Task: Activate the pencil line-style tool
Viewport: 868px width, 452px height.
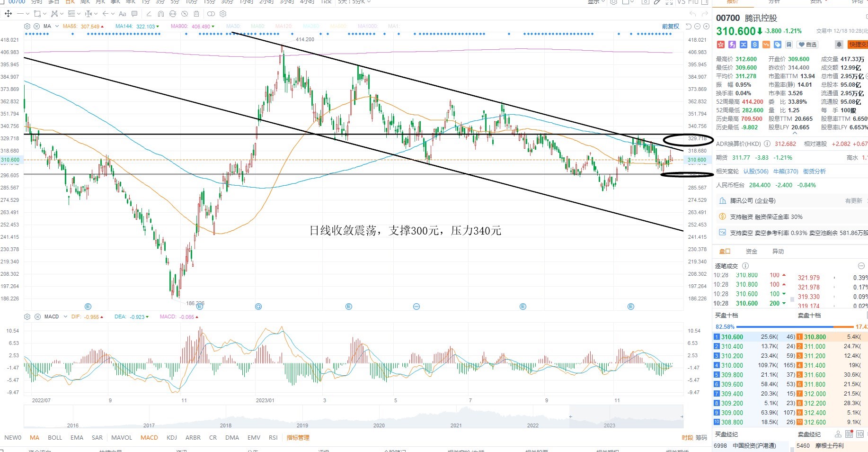Action: pos(149,14)
